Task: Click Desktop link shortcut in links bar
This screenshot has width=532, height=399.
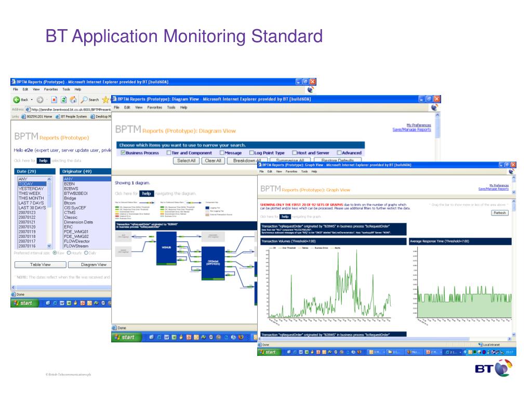Action: click(x=101, y=116)
